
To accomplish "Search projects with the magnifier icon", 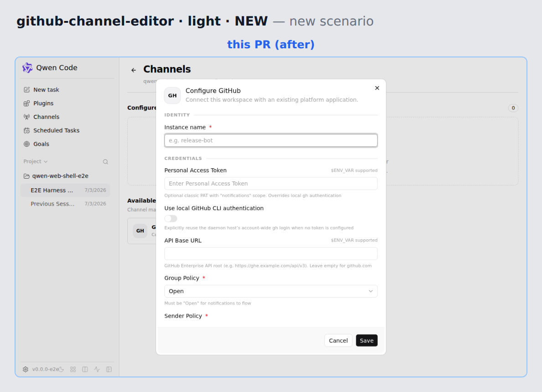I will coord(105,162).
